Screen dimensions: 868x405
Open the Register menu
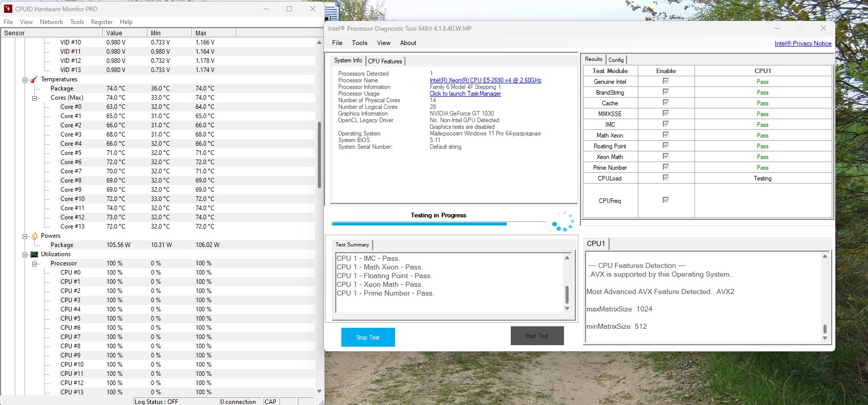[x=102, y=22]
